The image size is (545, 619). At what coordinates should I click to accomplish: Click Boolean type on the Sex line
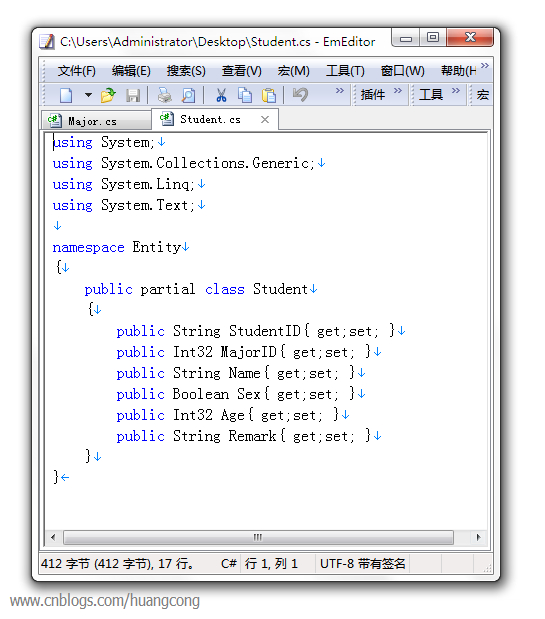point(201,394)
